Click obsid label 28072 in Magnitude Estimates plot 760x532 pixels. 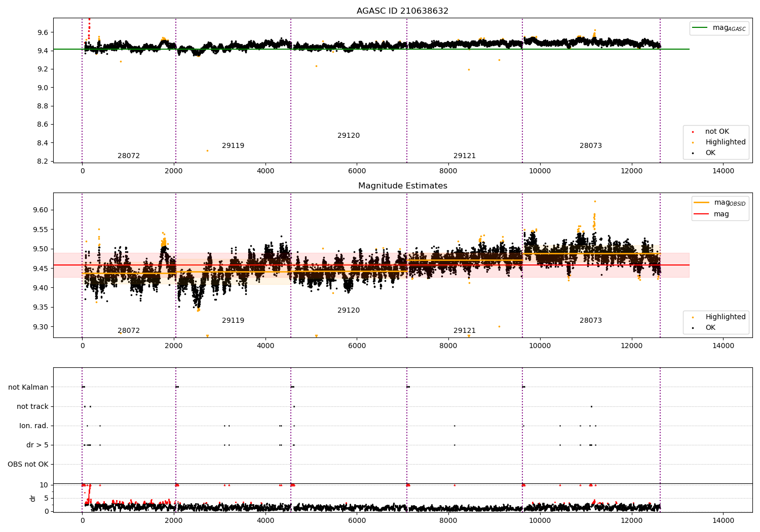129,330
